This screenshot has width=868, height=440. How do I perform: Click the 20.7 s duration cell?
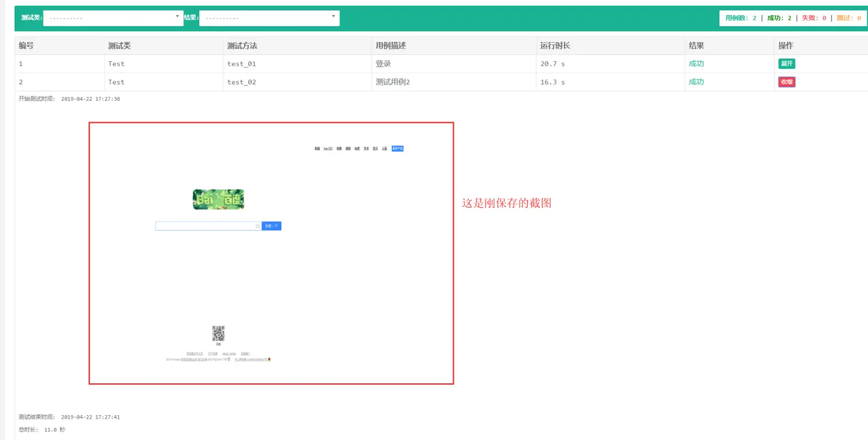(x=610, y=64)
